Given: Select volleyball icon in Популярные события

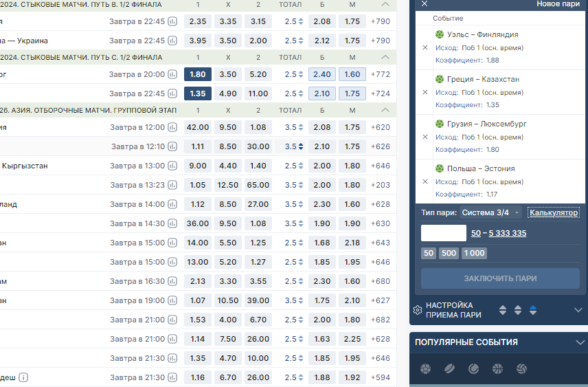Looking at the screenshot, I should (521, 369).
